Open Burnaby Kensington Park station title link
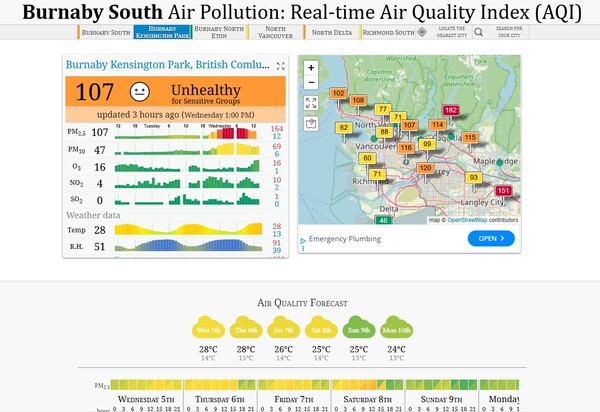This screenshot has width=600, height=412. click(x=168, y=65)
